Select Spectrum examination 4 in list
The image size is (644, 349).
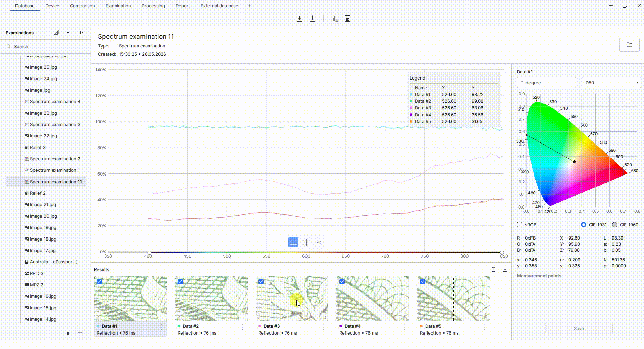[x=55, y=101]
